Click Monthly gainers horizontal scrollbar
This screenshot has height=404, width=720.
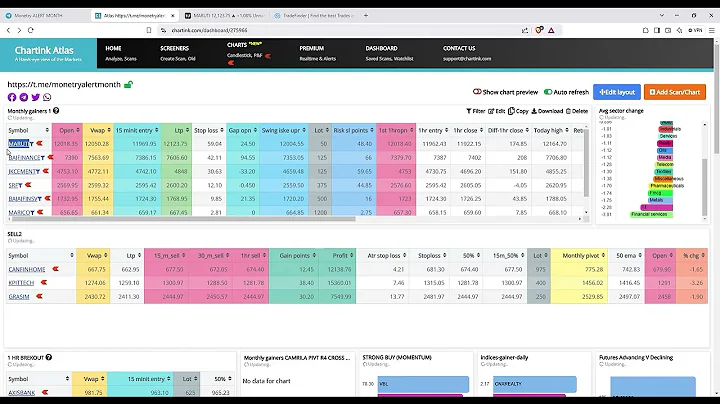coord(184,219)
